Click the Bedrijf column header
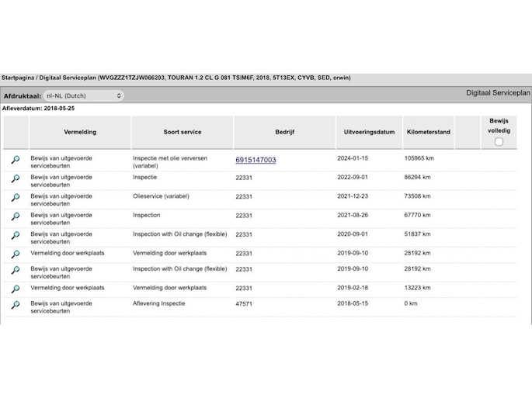This screenshot has height=398, width=532. click(x=284, y=132)
